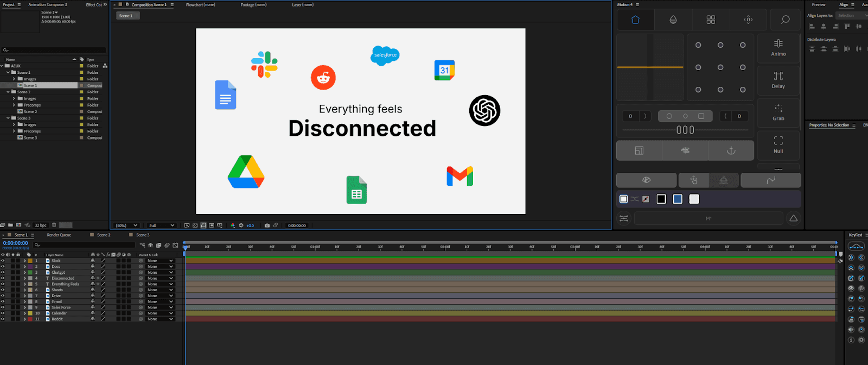Toggle visibility of the Gmail layer
Screen dimensions: 868x365
3,301
